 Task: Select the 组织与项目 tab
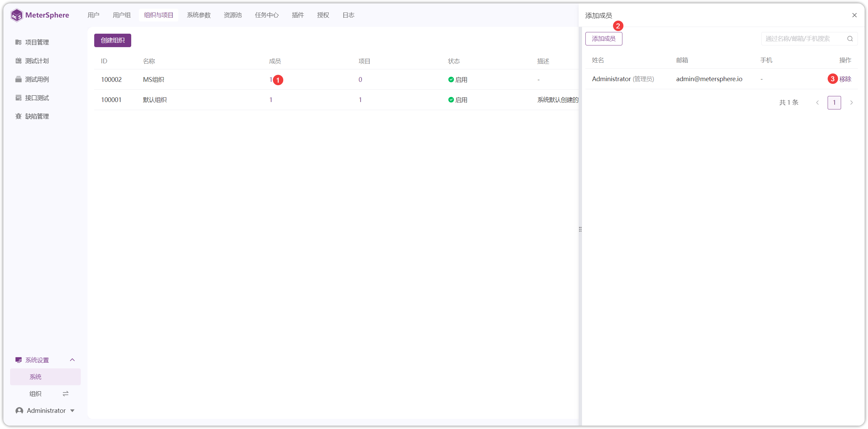[x=158, y=15]
